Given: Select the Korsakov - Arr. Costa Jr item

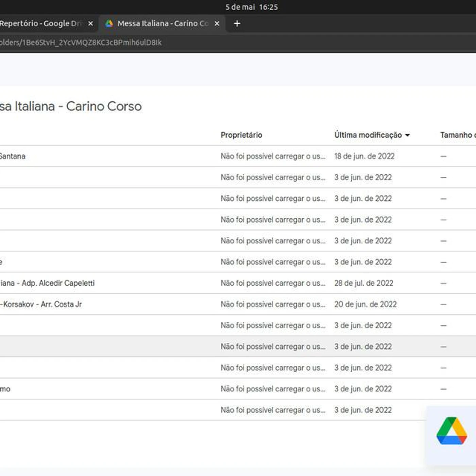Looking at the screenshot, I should [41, 304].
